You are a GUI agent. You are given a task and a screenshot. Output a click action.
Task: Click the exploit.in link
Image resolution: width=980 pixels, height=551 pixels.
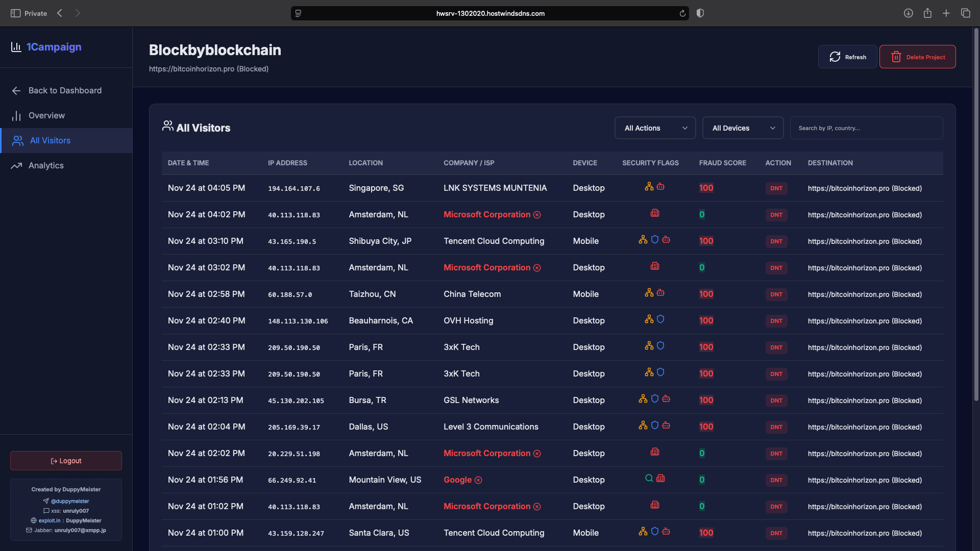[x=50, y=520]
